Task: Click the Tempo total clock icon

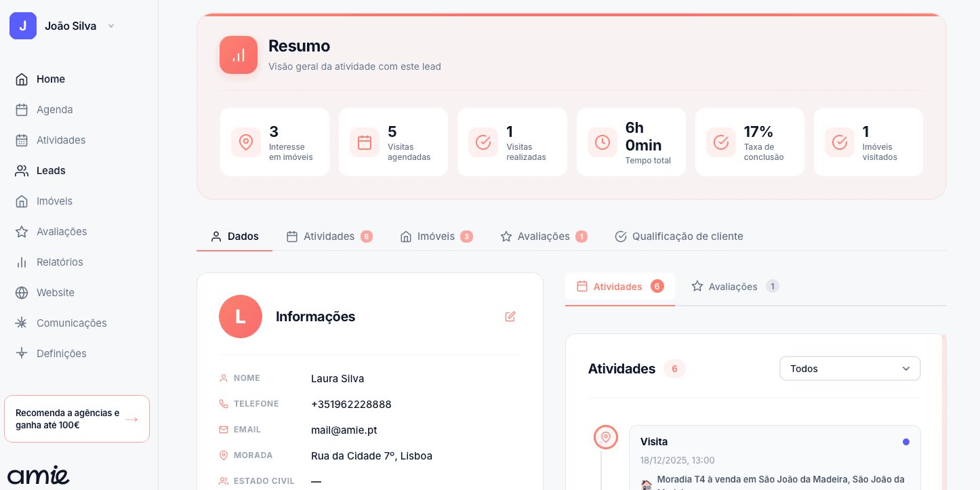Action: click(x=602, y=142)
